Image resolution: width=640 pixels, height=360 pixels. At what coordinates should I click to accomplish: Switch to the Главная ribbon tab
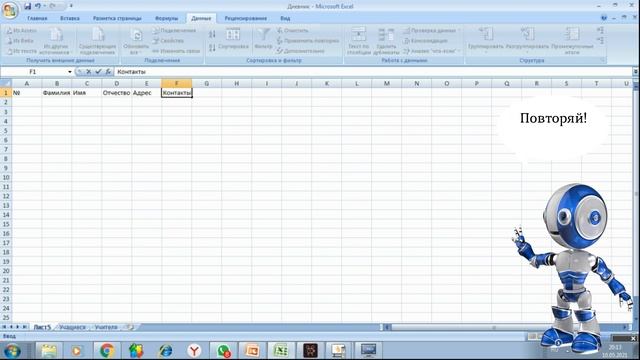[37, 18]
